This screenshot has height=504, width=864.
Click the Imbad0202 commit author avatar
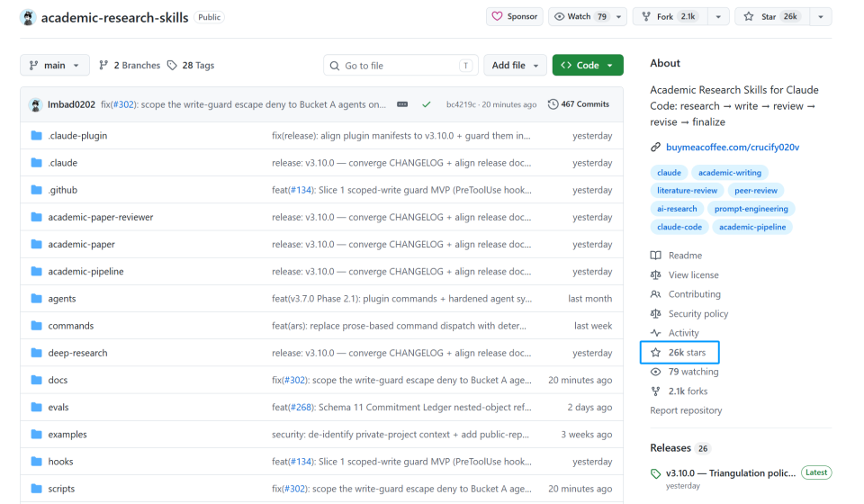(x=35, y=104)
